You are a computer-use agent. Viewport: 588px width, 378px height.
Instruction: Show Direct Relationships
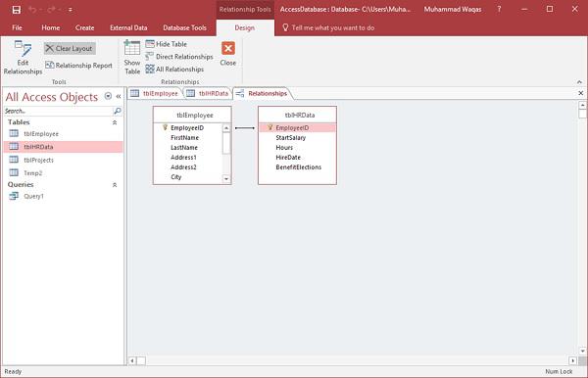pos(179,57)
